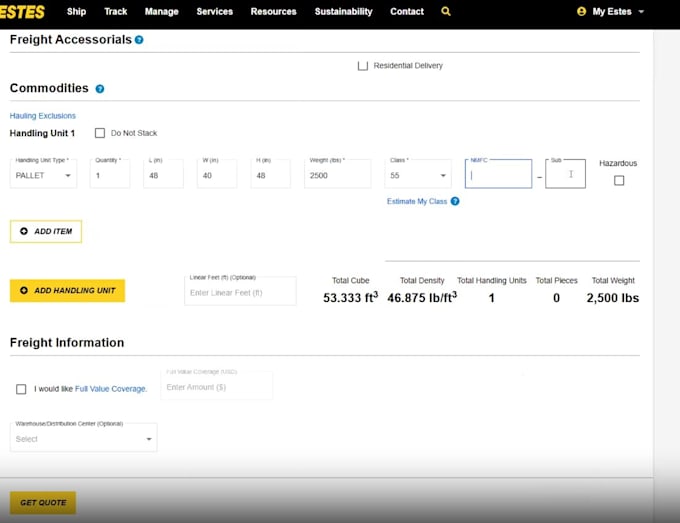
Task: Click the Total Cube value 53.333 ft³
Action: click(x=350, y=298)
